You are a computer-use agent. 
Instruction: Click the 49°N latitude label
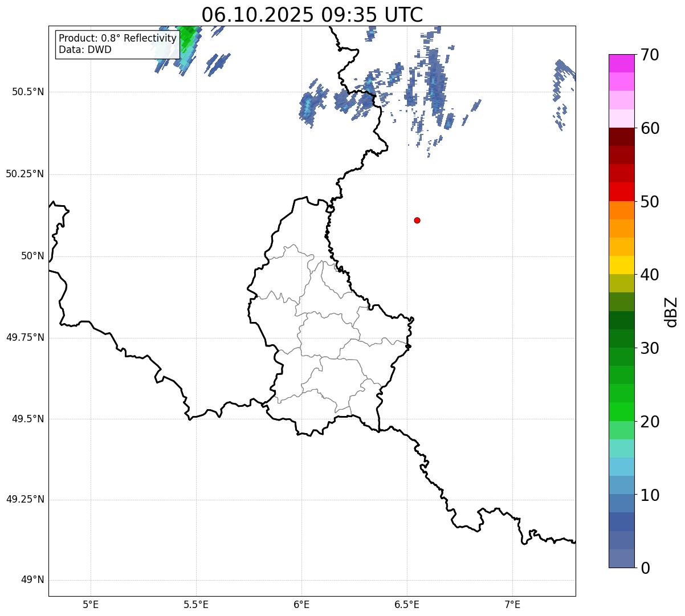coord(32,580)
